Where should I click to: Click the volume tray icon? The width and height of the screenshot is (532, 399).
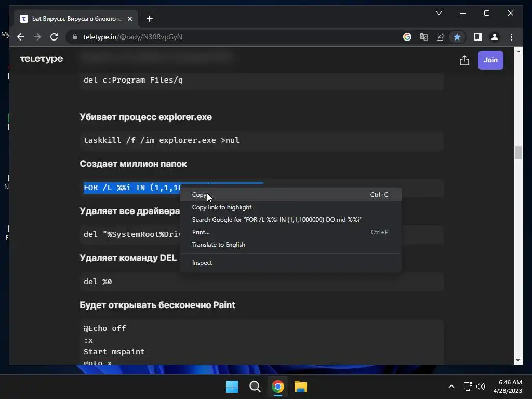click(x=481, y=387)
